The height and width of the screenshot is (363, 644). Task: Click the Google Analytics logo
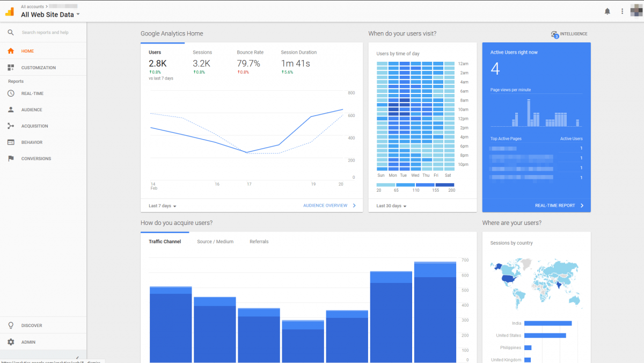point(10,11)
